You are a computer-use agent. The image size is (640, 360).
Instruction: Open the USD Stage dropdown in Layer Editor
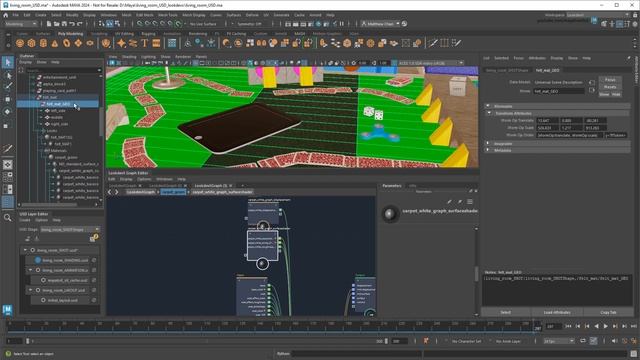click(x=70, y=229)
